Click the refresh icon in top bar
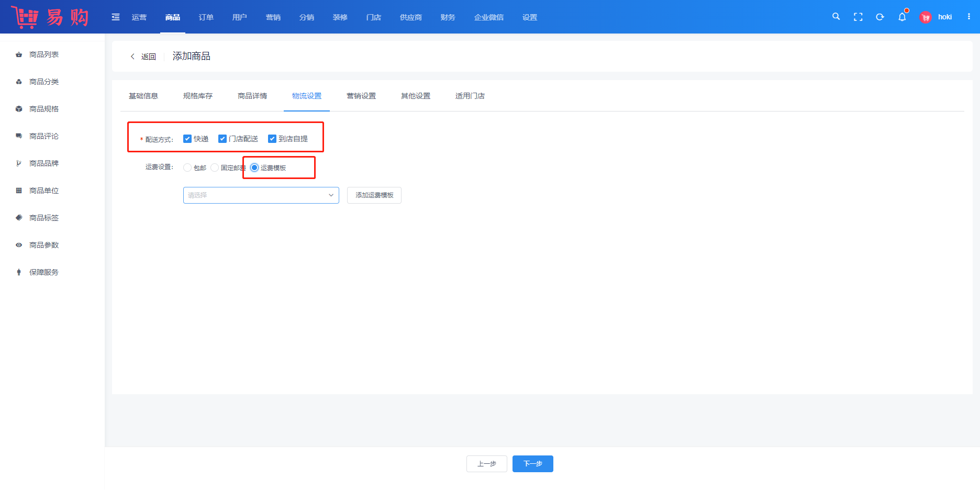The image size is (980, 490). 880,17
